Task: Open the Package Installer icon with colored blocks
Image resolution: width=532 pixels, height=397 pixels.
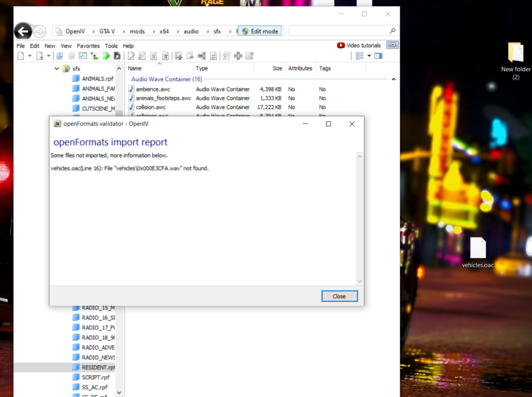Action: tap(94, 55)
